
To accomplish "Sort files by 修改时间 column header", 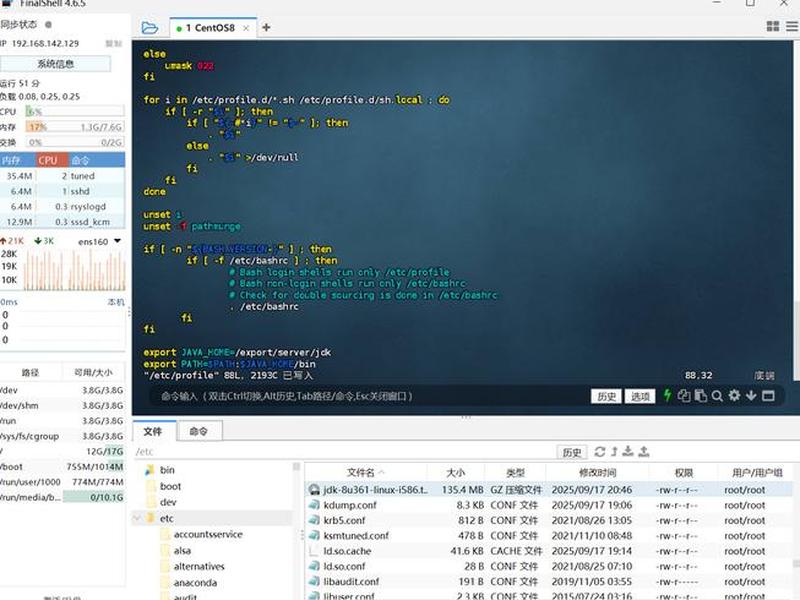I will tap(597, 473).
